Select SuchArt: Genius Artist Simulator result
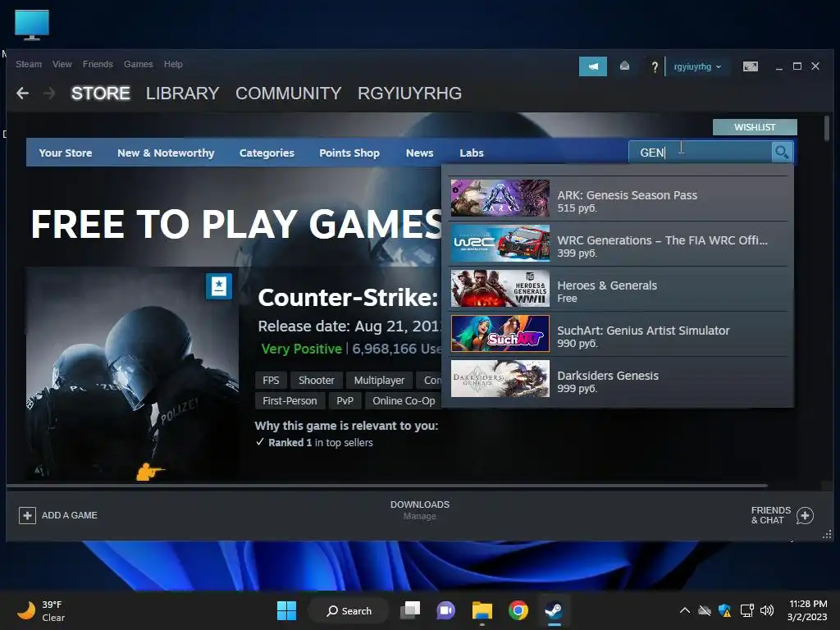 click(619, 334)
